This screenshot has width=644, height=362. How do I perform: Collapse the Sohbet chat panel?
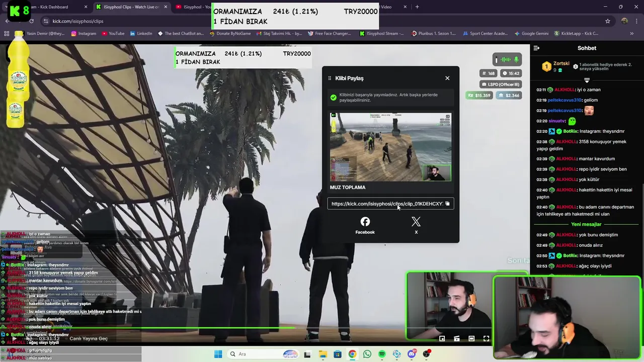(x=536, y=48)
